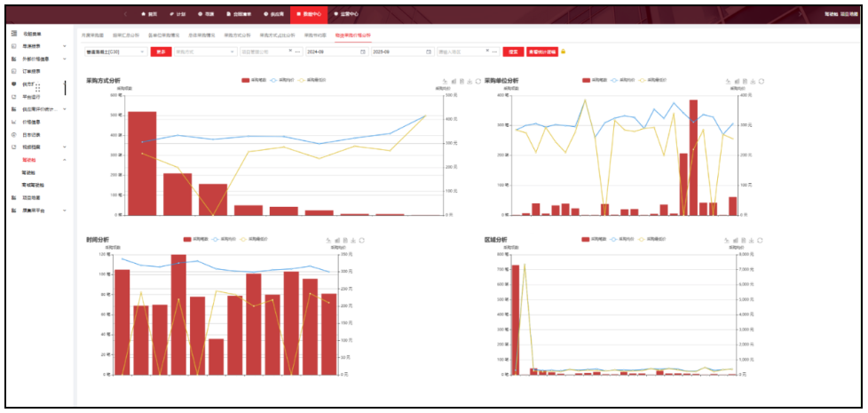This screenshot has width=868, height=413.
Task: Toggle red 采购笔数 legend in 区域分析
Action: tap(594, 239)
